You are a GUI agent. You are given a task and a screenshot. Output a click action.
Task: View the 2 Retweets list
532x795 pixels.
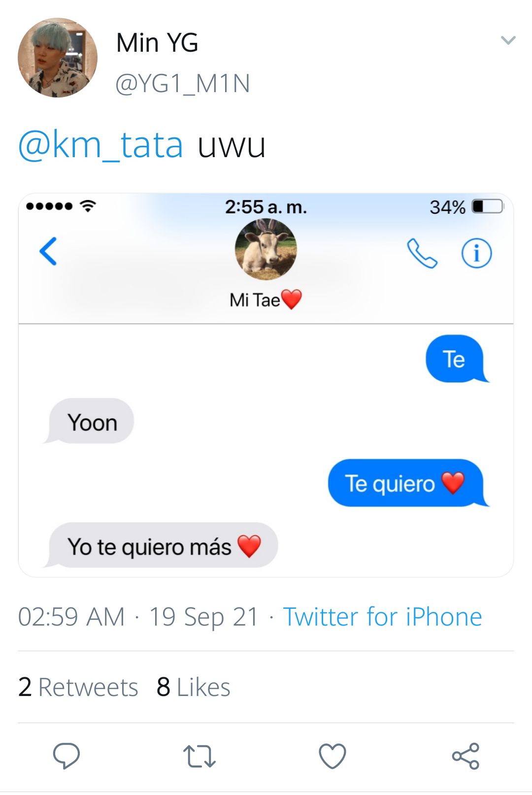click(78, 687)
